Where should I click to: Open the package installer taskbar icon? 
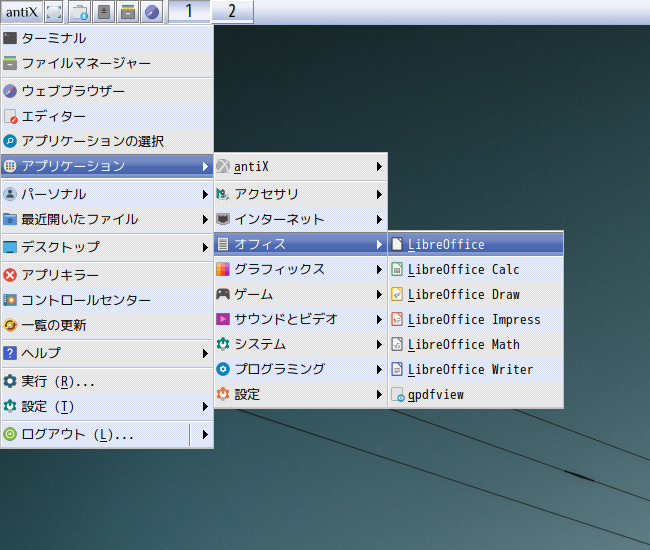point(79,12)
